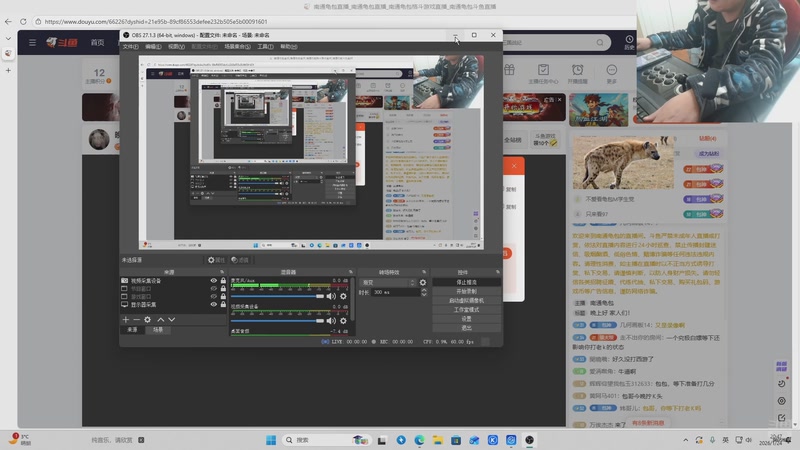Pop out the controls dock panel
Image resolution: width=800 pixels, height=450 pixels.
(x=497, y=272)
